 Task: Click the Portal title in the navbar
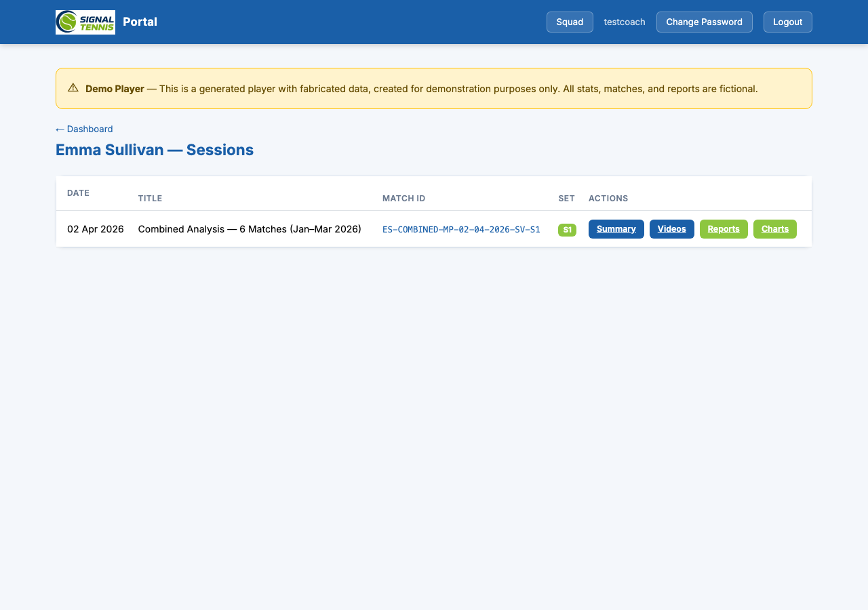tap(140, 22)
